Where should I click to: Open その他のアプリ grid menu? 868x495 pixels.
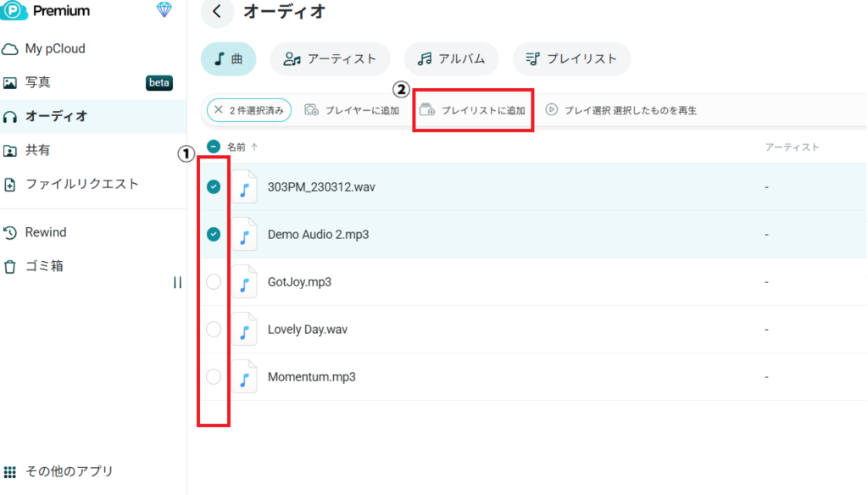pos(10,471)
